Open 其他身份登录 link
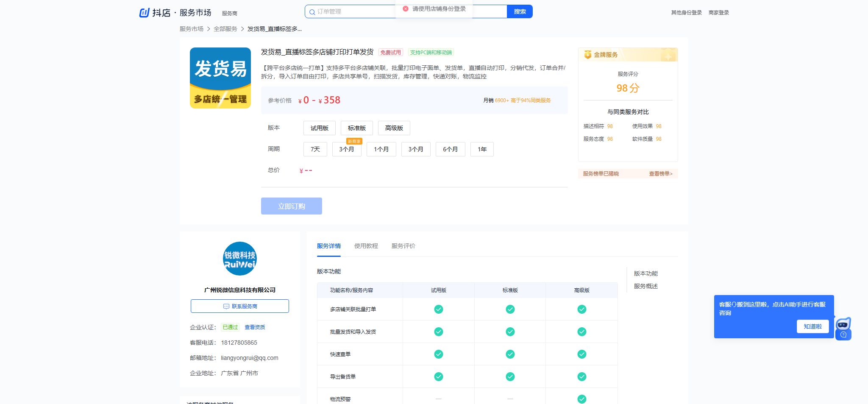This screenshot has width=868, height=404. coord(687,13)
